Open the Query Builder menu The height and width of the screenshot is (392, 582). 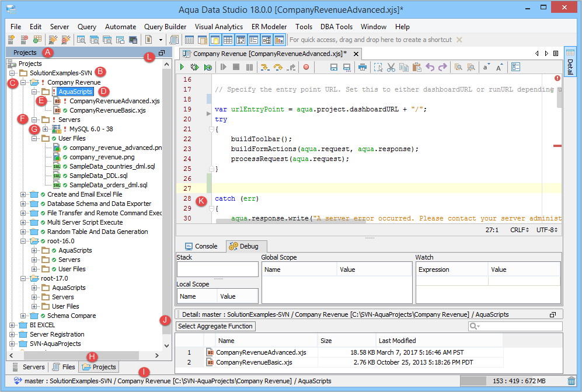(x=165, y=27)
